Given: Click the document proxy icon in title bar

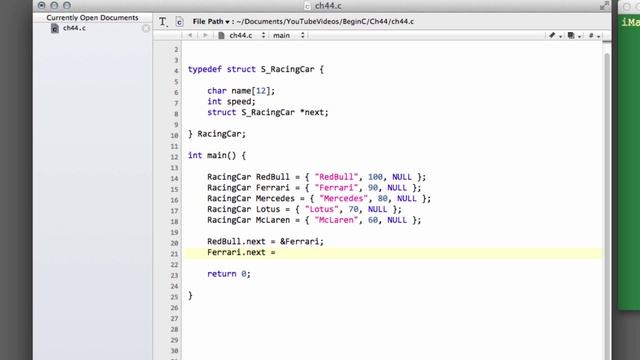Looking at the screenshot, I should point(308,6).
